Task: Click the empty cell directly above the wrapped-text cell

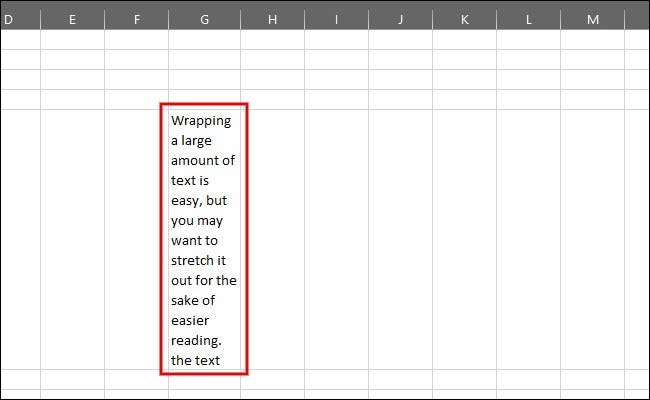Action: pyautogui.click(x=204, y=99)
